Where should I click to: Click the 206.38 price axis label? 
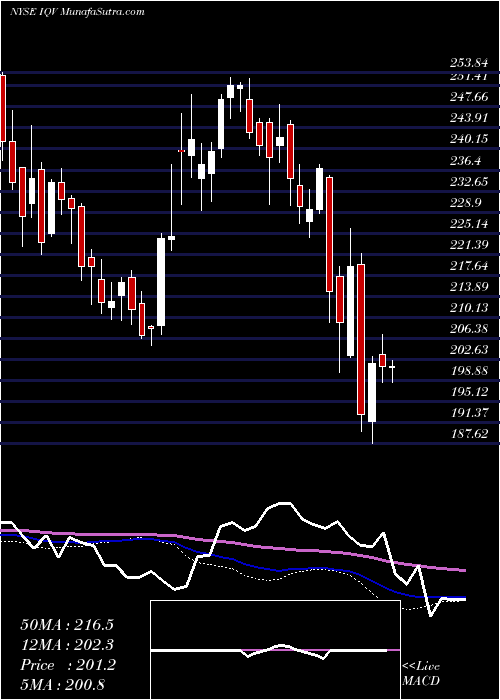pyautogui.click(x=468, y=329)
